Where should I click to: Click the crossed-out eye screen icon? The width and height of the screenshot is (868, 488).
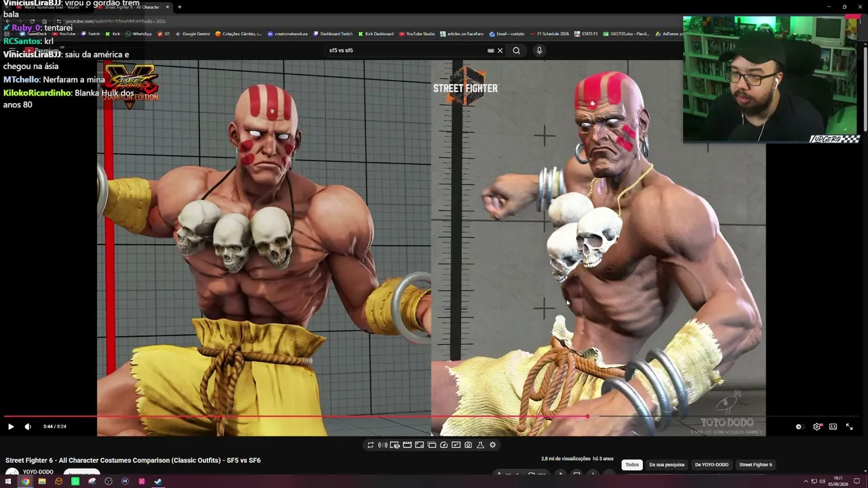point(395,445)
